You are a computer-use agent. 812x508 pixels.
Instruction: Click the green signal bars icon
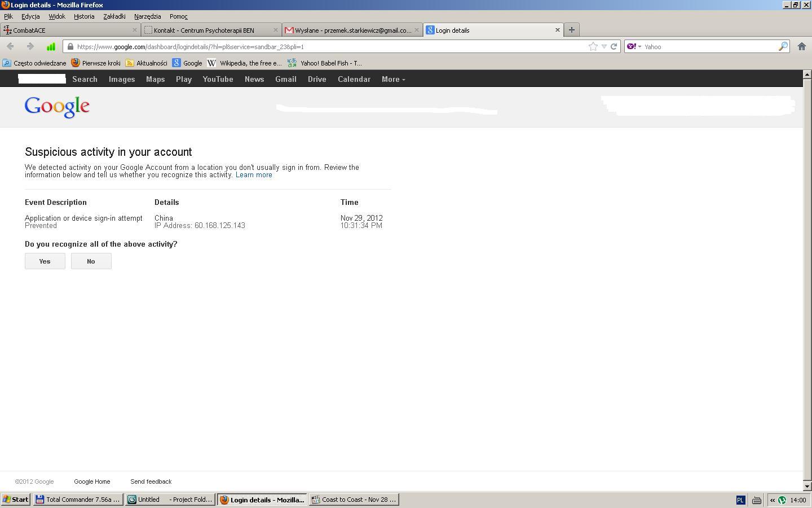tap(51, 46)
